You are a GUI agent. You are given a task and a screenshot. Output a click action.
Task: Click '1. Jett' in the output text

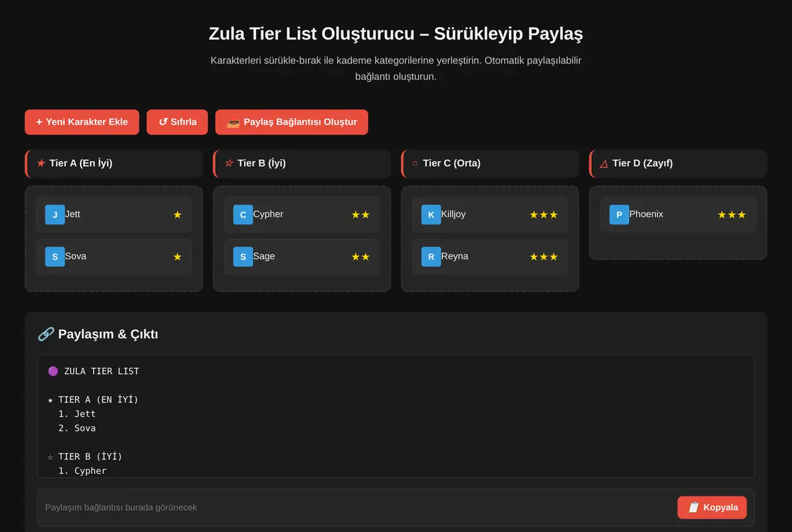pyautogui.click(x=77, y=415)
